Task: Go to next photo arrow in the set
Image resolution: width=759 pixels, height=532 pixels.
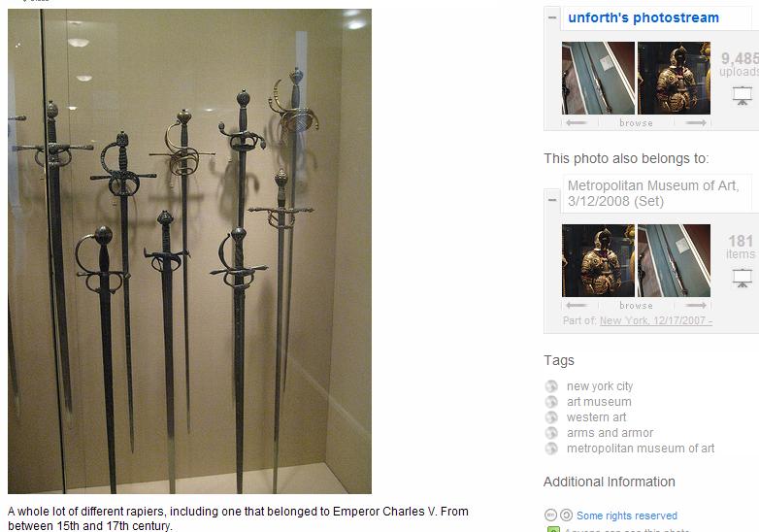Action: [x=696, y=306]
